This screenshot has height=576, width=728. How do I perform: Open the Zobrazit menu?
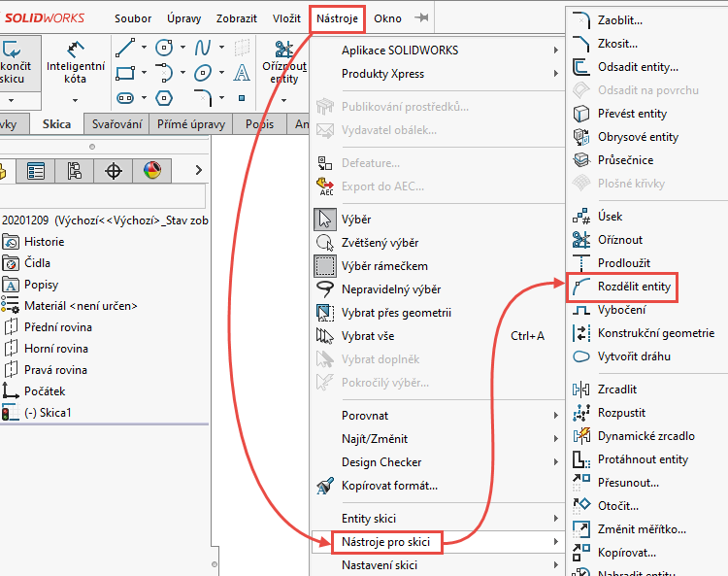pos(236,18)
